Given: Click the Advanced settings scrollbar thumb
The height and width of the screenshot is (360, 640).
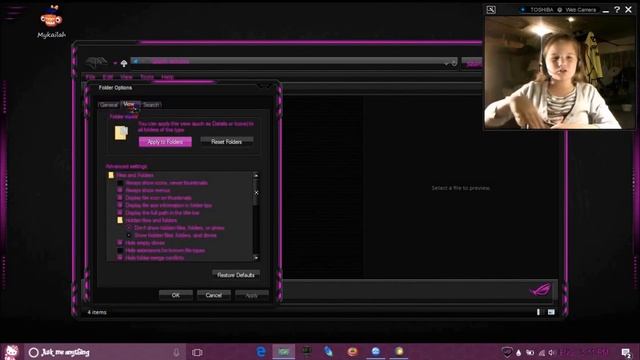Looking at the screenshot, I should (256, 193).
